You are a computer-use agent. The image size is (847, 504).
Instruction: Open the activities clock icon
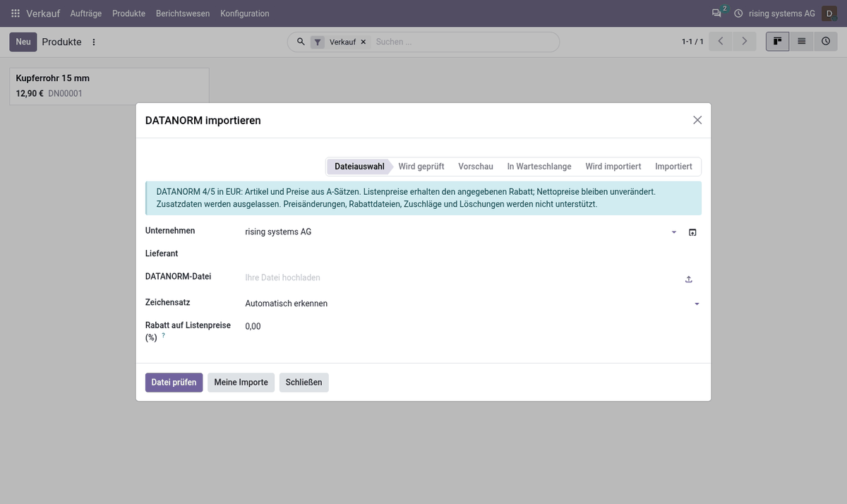738,13
